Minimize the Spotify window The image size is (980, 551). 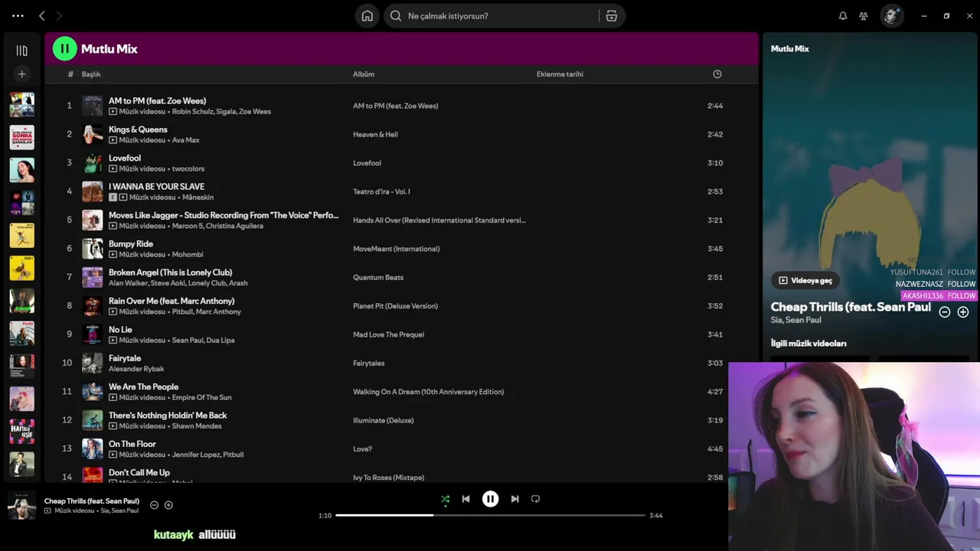pos(924,15)
